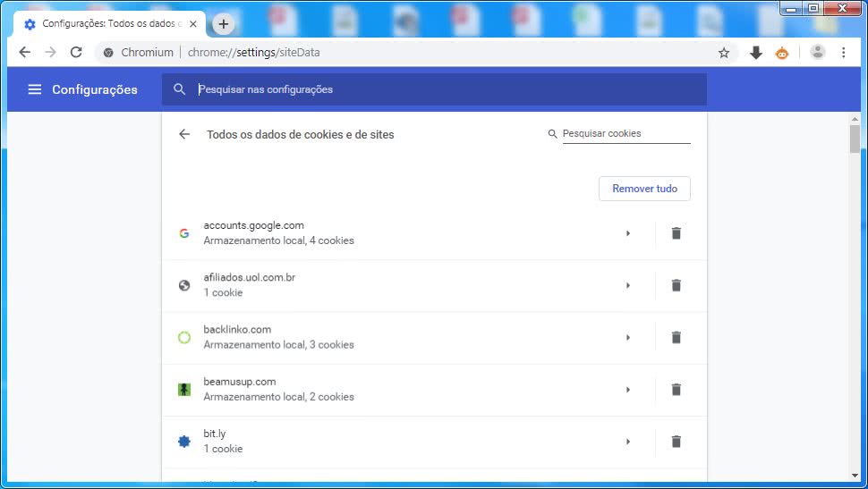
Task: Open the Chromium three-dot menu
Action: (843, 53)
